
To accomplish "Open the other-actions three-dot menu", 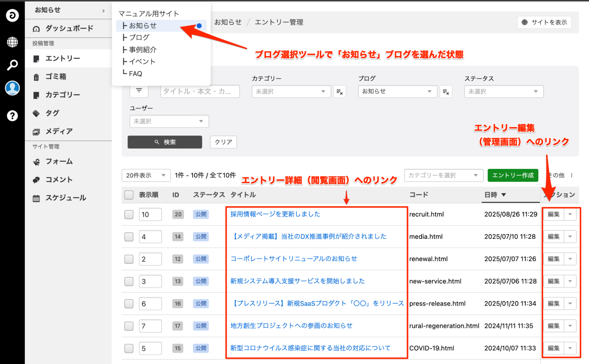I will point(571,175).
